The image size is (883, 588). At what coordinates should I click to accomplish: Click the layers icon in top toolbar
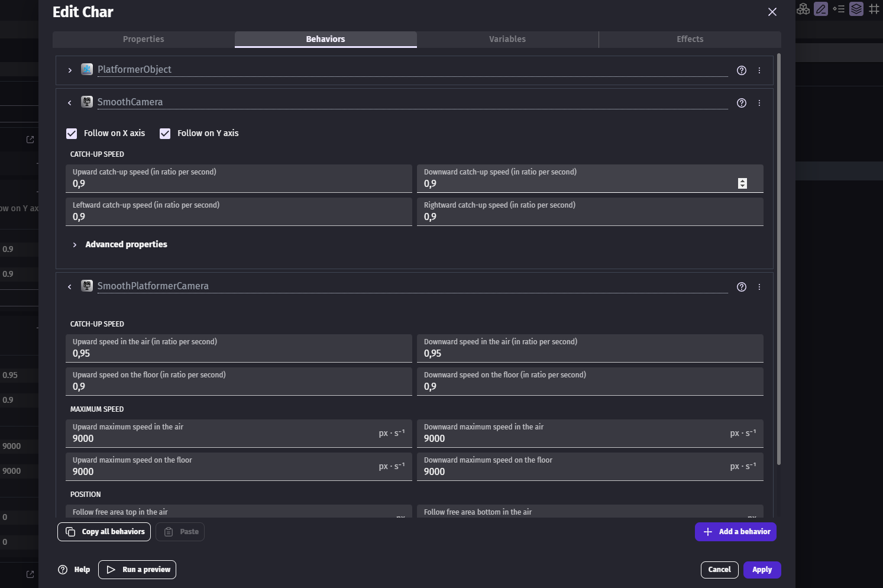[x=856, y=9]
